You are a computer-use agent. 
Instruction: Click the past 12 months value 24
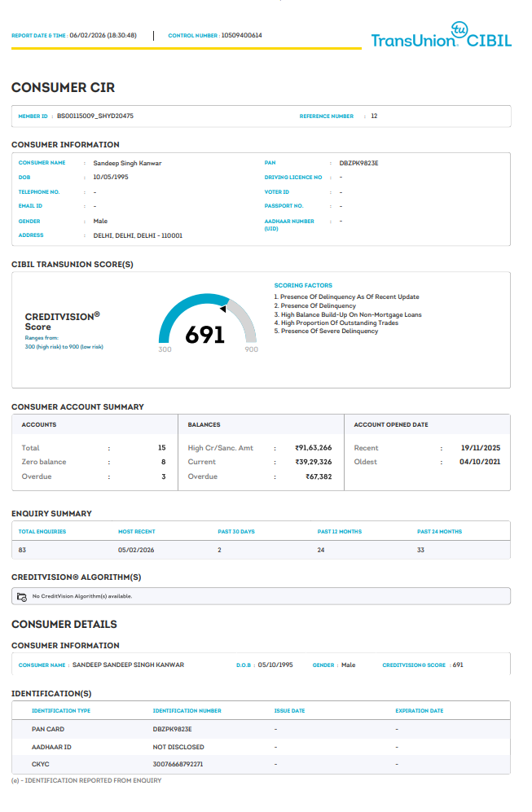click(x=321, y=550)
